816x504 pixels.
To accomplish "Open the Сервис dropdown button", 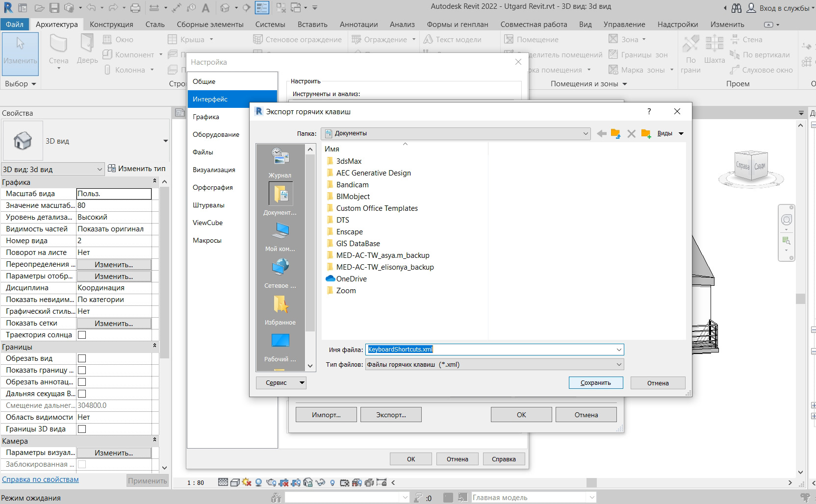I will pos(281,382).
